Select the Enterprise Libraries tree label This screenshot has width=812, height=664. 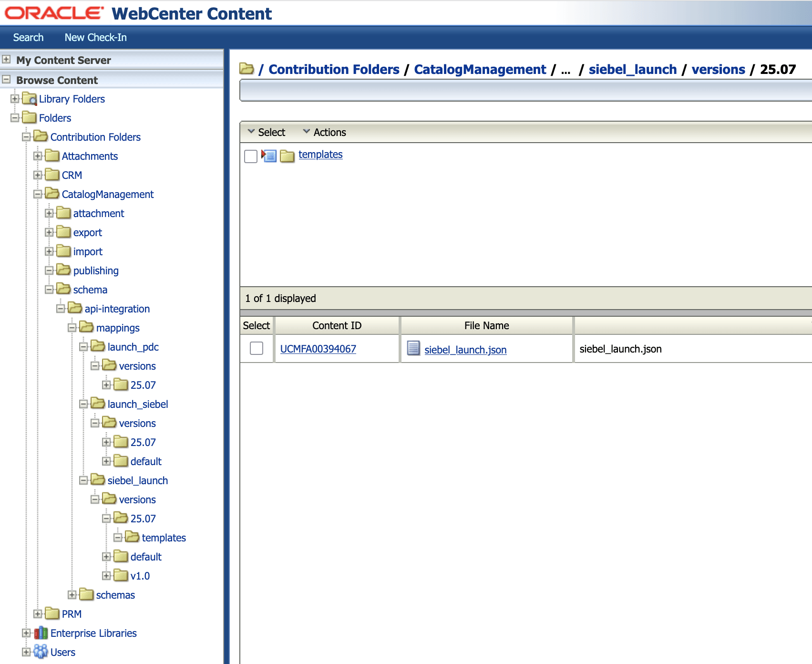point(93,633)
